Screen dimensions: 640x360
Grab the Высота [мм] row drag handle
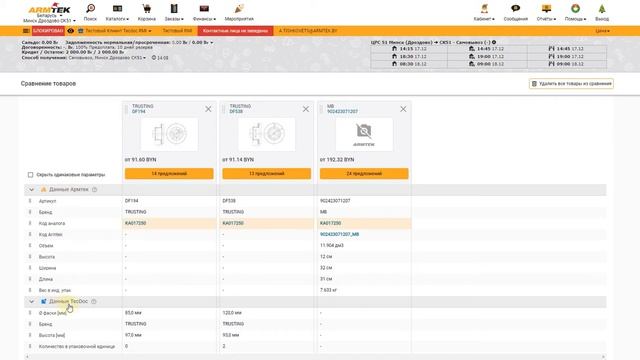30,335
